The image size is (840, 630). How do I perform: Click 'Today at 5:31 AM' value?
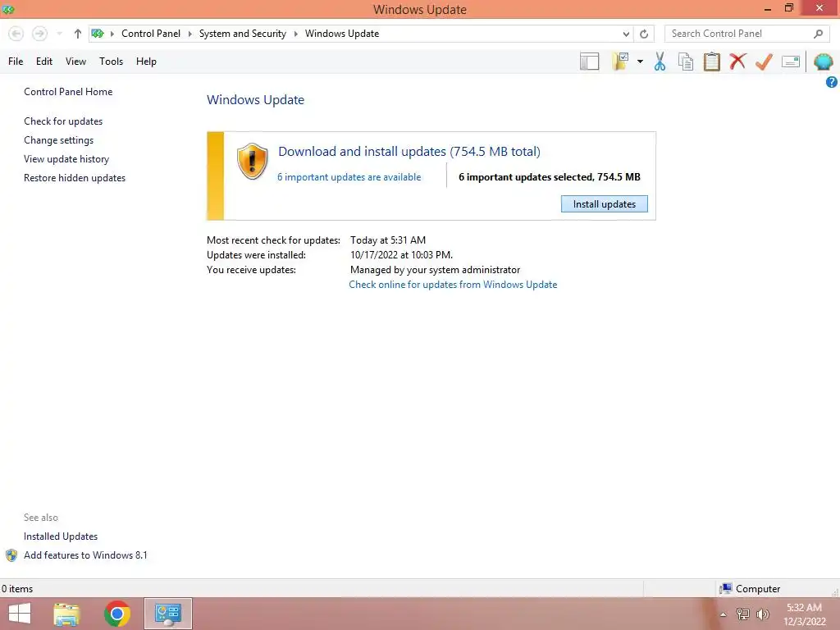[388, 240]
